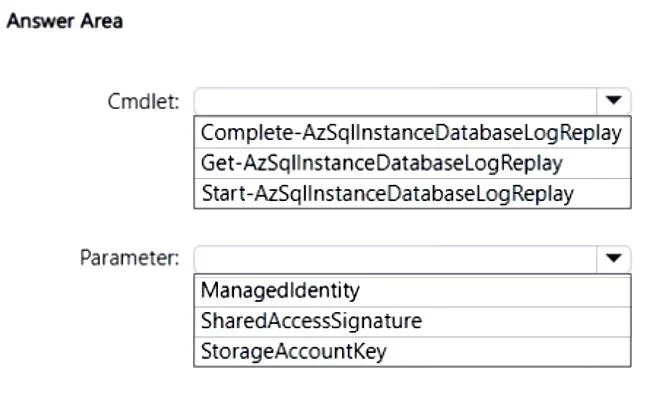Click the Parameter field label
656x398 pixels.
point(130,258)
